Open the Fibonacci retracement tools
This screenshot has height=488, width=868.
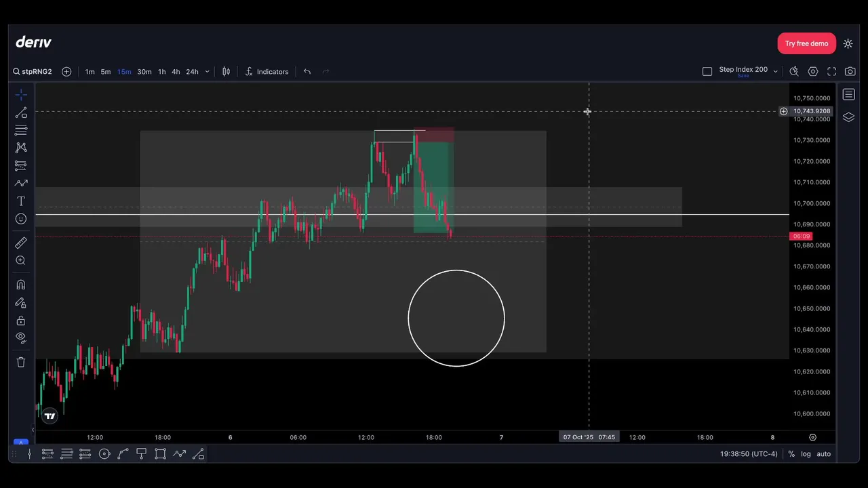21,130
